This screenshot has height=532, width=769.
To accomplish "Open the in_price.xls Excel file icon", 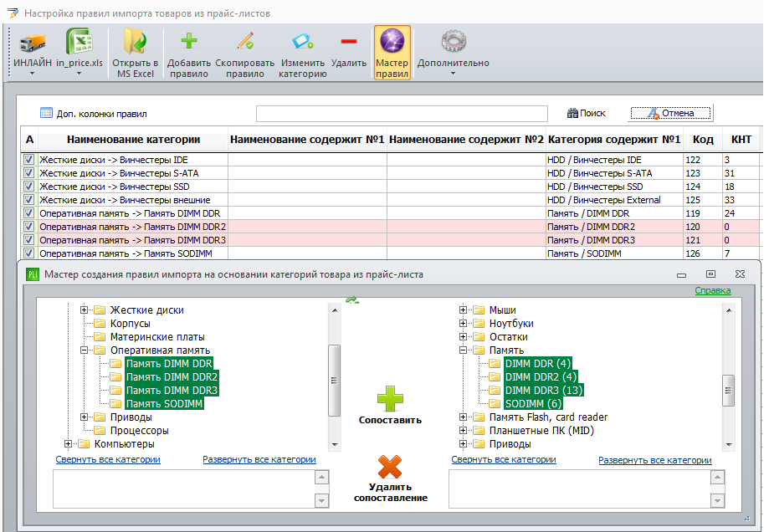I will 79,41.
